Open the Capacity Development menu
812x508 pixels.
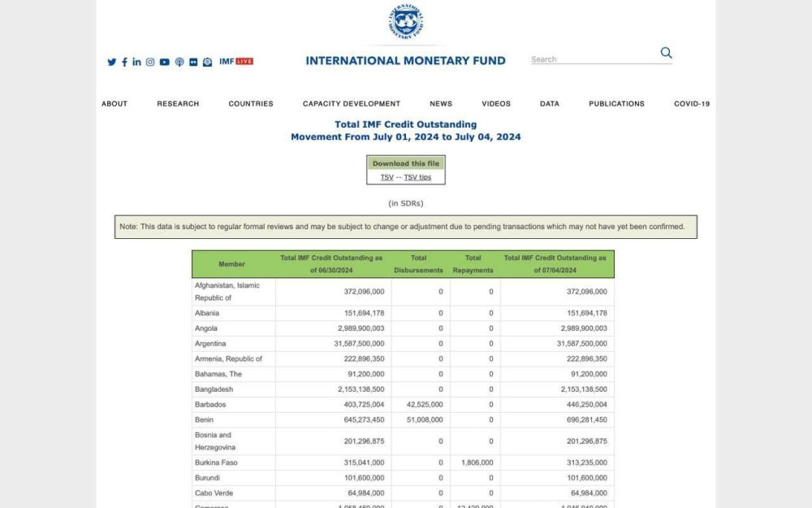point(352,104)
